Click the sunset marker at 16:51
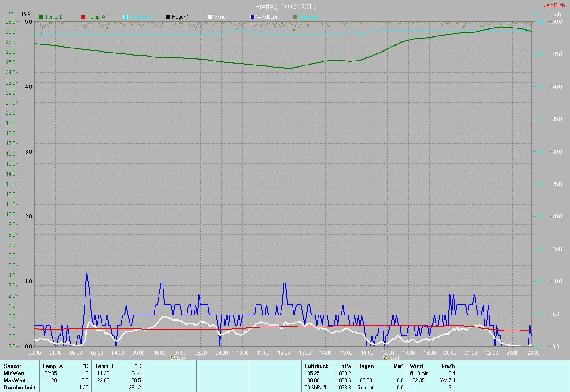 pos(385,357)
